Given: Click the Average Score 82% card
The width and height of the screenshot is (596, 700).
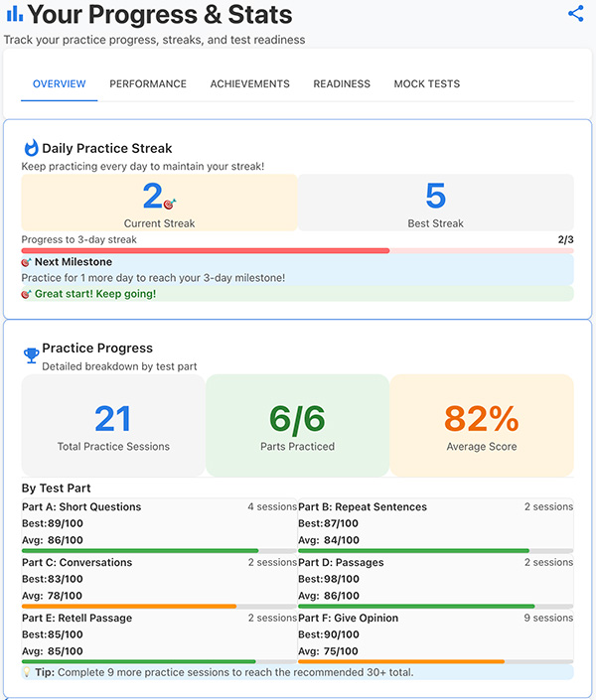Looking at the screenshot, I should point(481,425).
